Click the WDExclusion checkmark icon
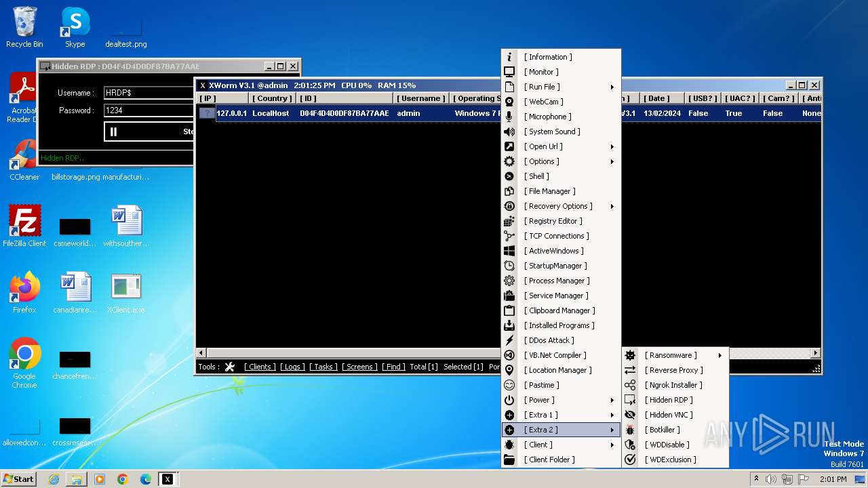Screen dimensions: 868x488 coord(630,460)
